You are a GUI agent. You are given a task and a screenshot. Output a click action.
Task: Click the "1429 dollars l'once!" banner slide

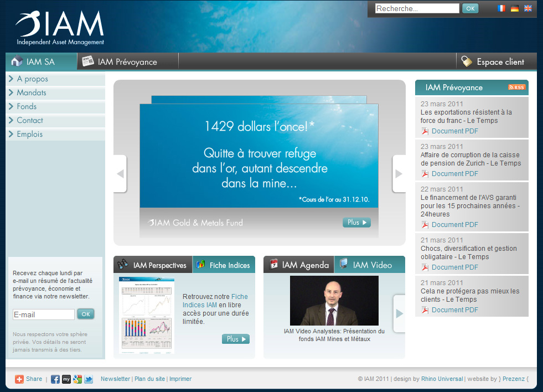click(259, 156)
